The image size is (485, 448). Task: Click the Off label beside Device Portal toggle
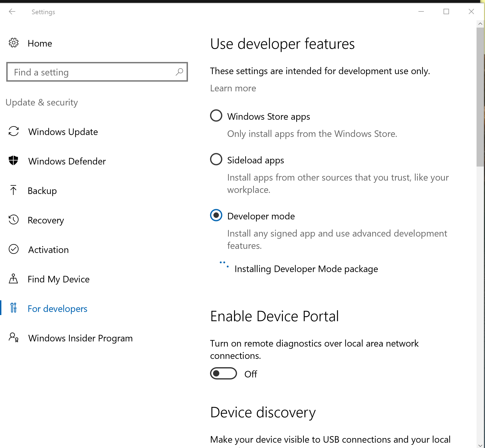[x=251, y=374]
